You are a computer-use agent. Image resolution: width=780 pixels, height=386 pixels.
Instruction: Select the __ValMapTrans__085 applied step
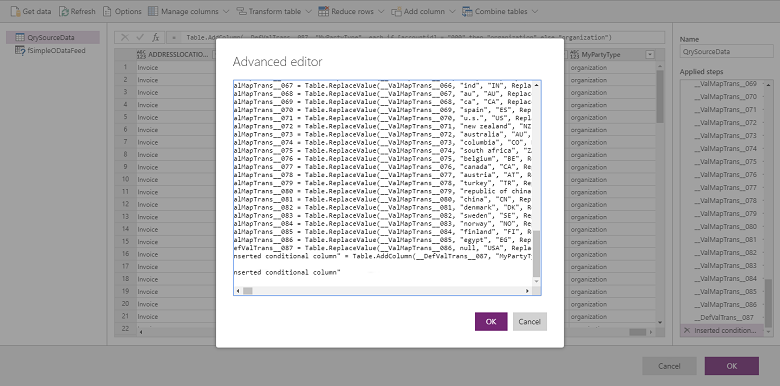coord(725,291)
